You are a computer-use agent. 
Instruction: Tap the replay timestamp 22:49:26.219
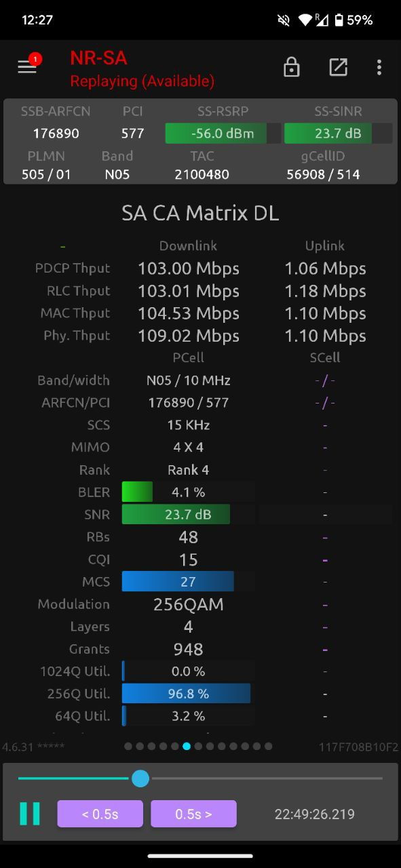[314, 814]
